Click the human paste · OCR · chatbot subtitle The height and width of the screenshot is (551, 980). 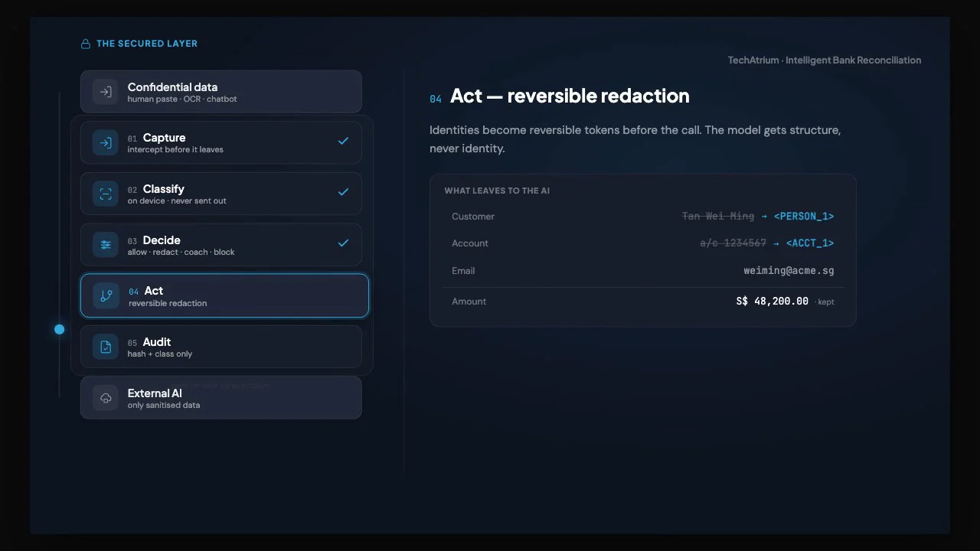(x=182, y=99)
